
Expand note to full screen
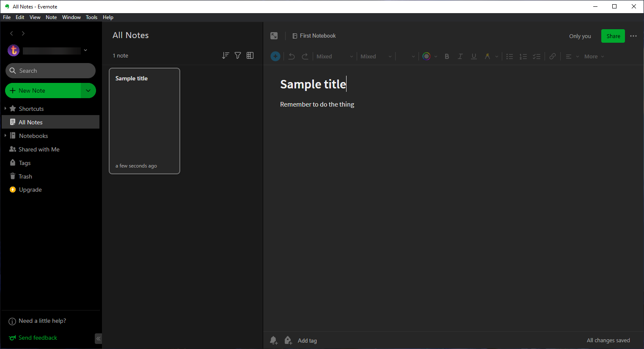(x=274, y=36)
